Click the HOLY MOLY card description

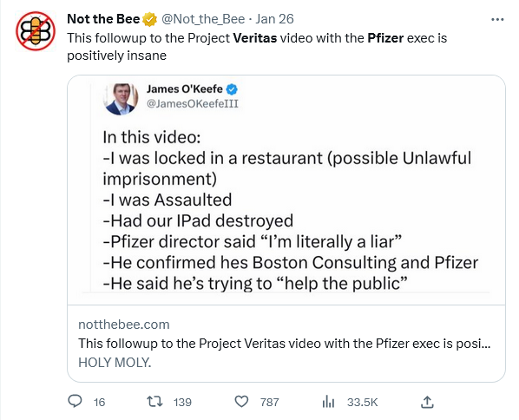tap(115, 363)
